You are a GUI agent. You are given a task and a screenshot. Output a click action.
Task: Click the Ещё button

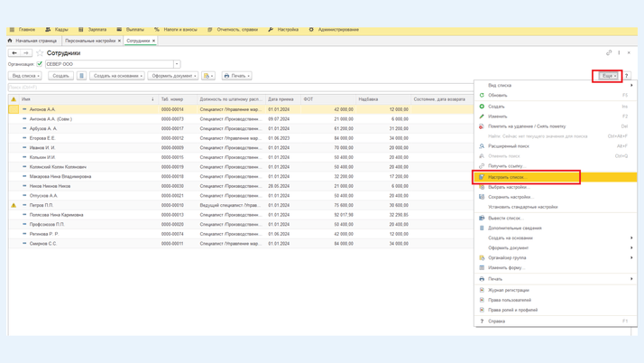coord(608,76)
